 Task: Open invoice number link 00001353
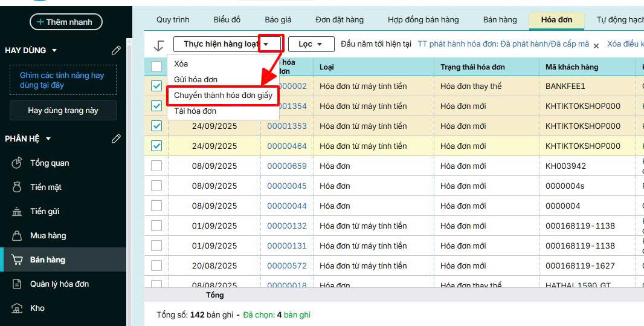[x=287, y=126]
